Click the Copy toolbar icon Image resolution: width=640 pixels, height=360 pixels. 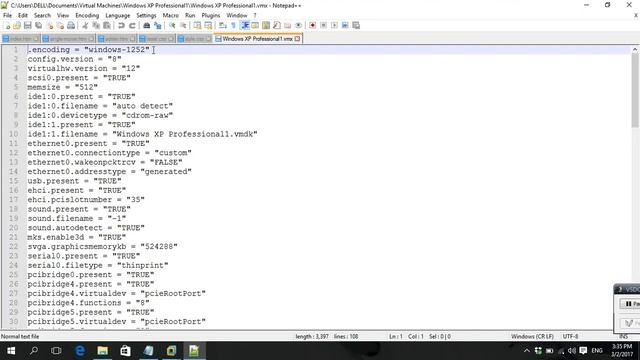pos(96,25)
